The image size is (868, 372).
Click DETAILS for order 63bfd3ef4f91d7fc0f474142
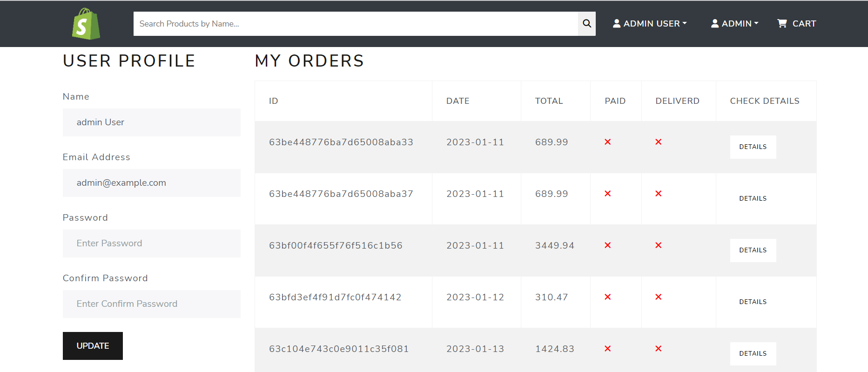(753, 302)
